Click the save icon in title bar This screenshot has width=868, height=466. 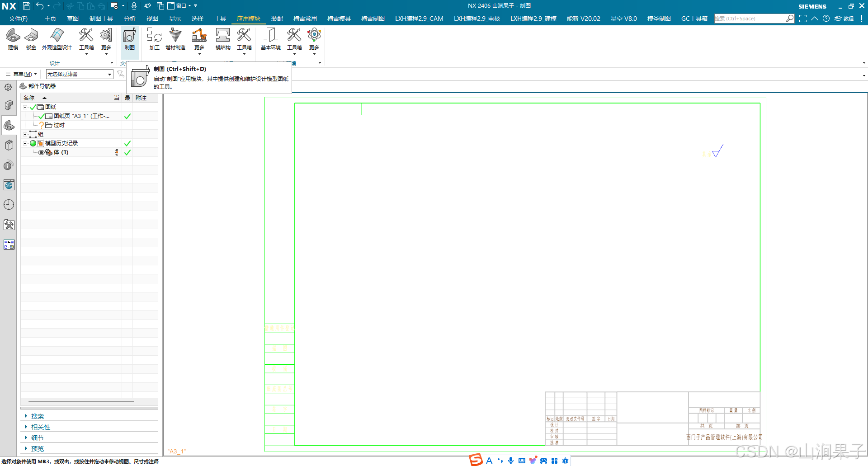tap(27, 6)
